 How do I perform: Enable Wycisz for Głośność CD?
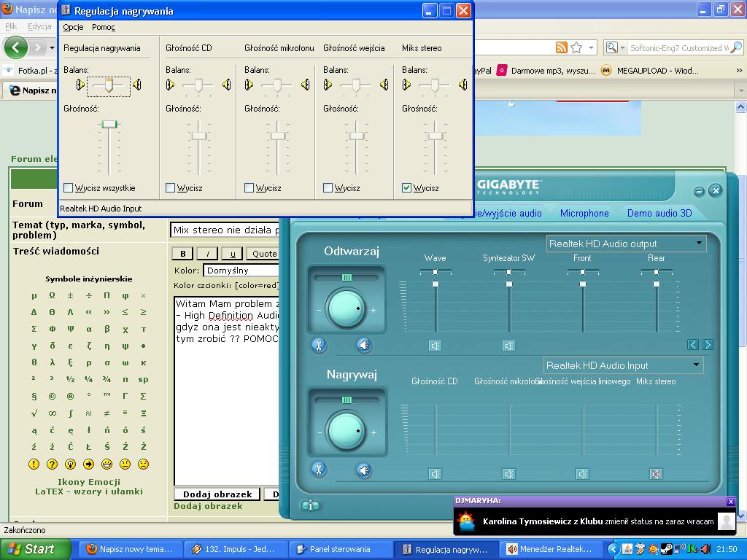click(x=170, y=187)
